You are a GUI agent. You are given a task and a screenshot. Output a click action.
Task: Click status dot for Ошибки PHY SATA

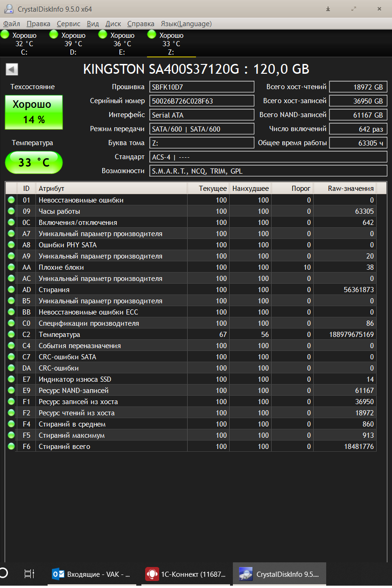point(11,245)
